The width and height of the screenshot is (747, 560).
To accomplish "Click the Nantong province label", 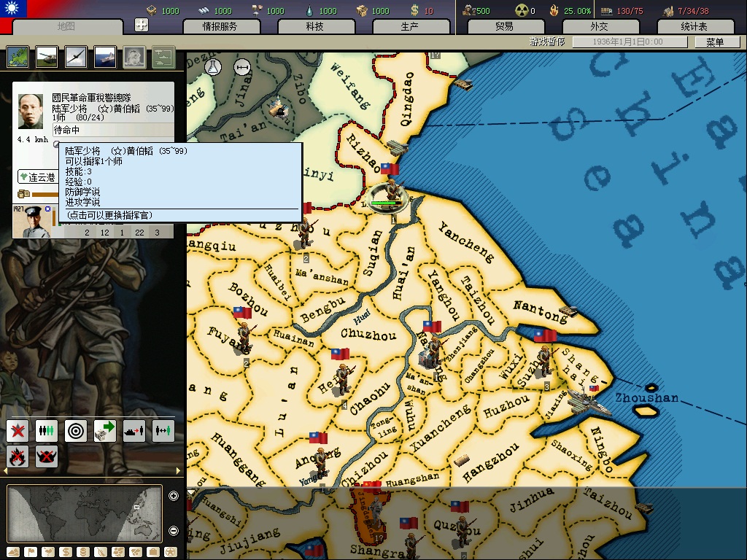I will (540, 311).
